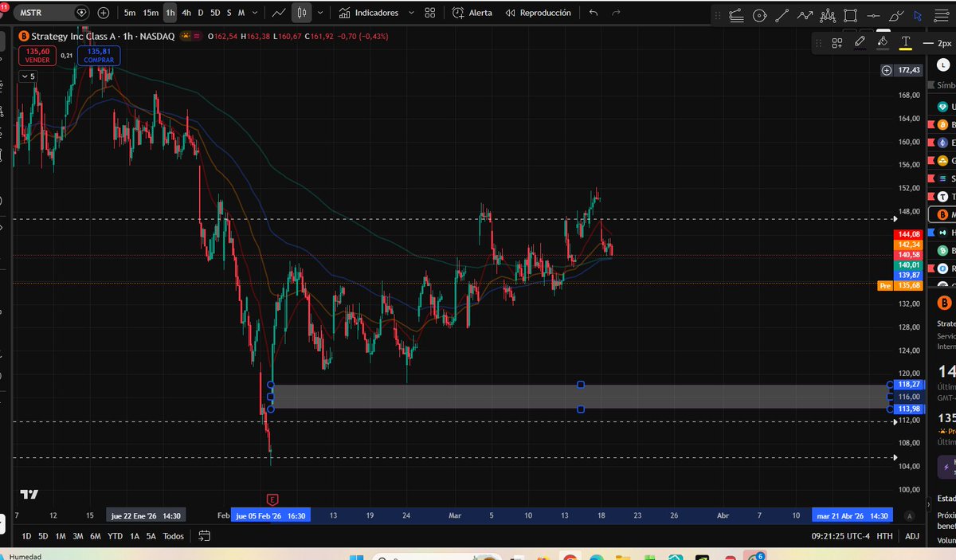
Task: Choose the candlestick chart type icon
Action: (301, 13)
